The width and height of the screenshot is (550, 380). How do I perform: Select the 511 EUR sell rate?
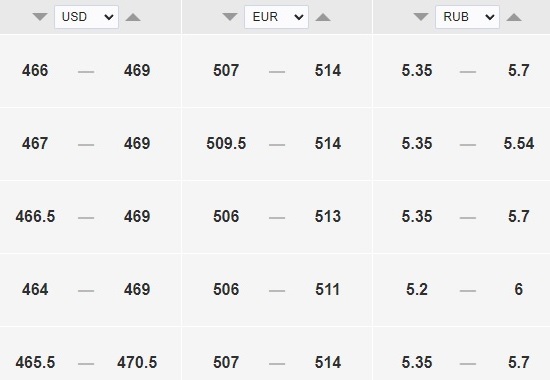pos(328,289)
